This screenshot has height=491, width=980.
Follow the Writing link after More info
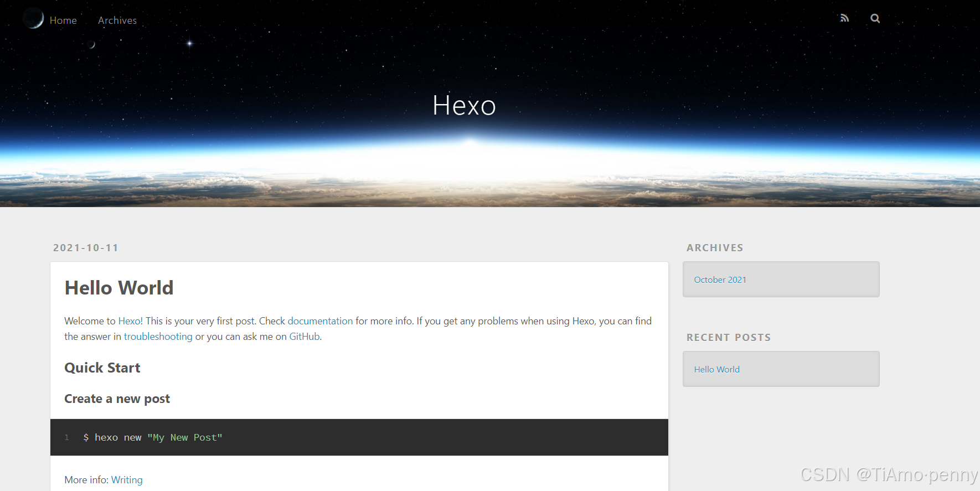(127, 480)
